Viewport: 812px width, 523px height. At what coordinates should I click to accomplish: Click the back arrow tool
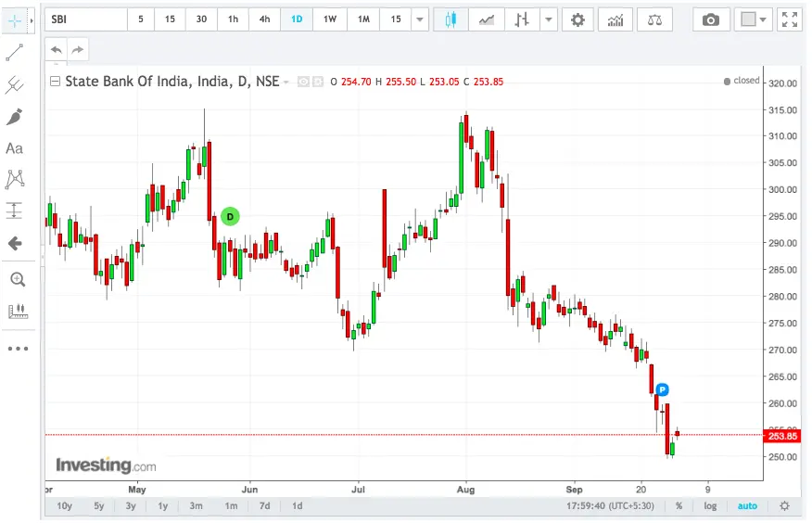coord(15,243)
